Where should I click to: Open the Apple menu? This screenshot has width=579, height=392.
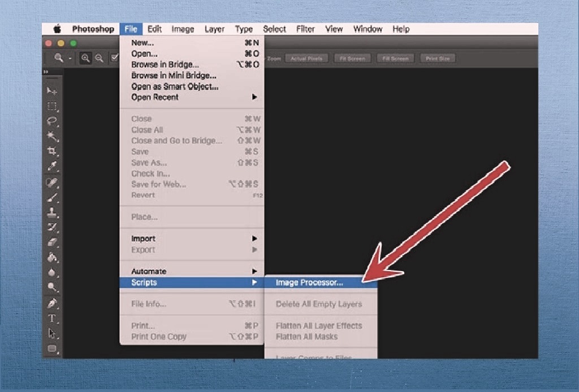pyautogui.click(x=57, y=29)
